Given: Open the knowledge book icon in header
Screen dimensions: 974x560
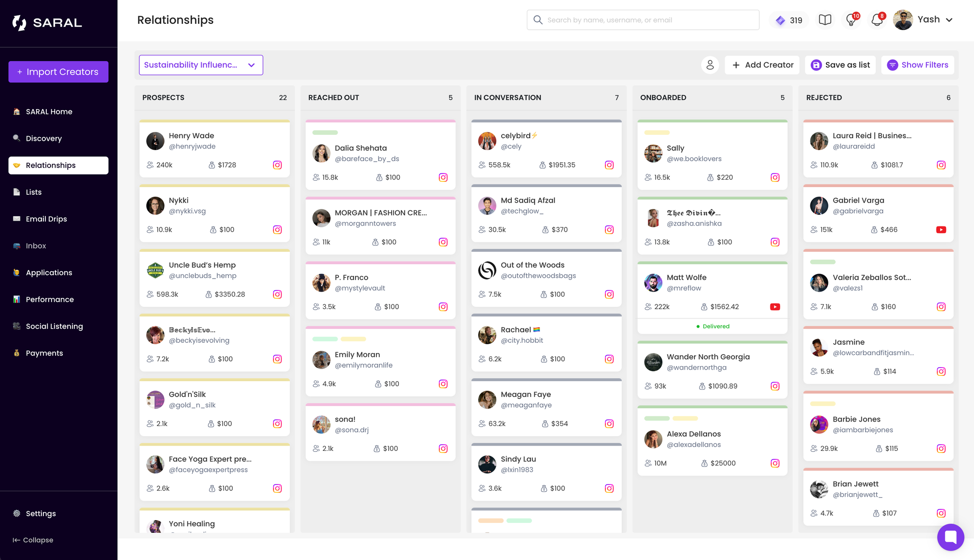Looking at the screenshot, I should (x=825, y=20).
